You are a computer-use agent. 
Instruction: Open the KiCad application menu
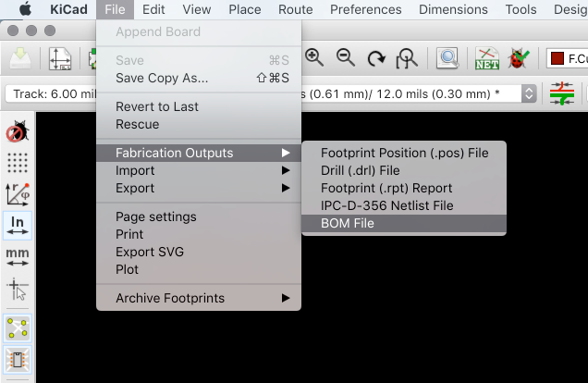point(68,9)
